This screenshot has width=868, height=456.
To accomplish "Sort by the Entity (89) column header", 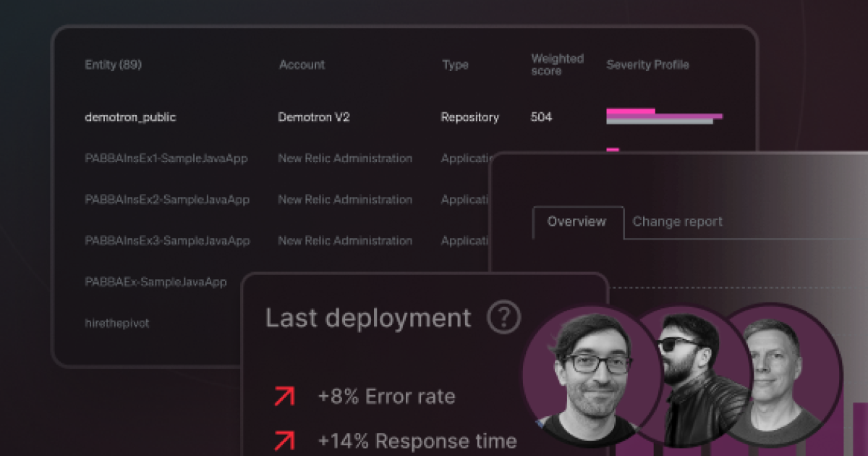I will pos(113,64).
